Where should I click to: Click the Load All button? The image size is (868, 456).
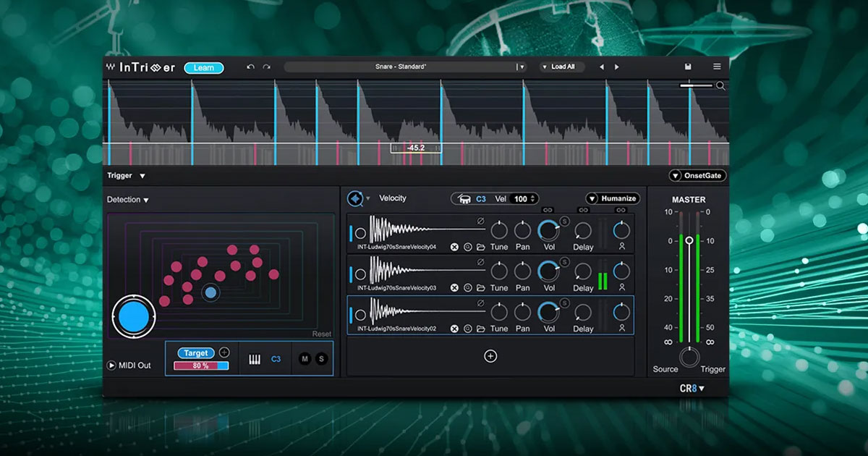pos(562,67)
